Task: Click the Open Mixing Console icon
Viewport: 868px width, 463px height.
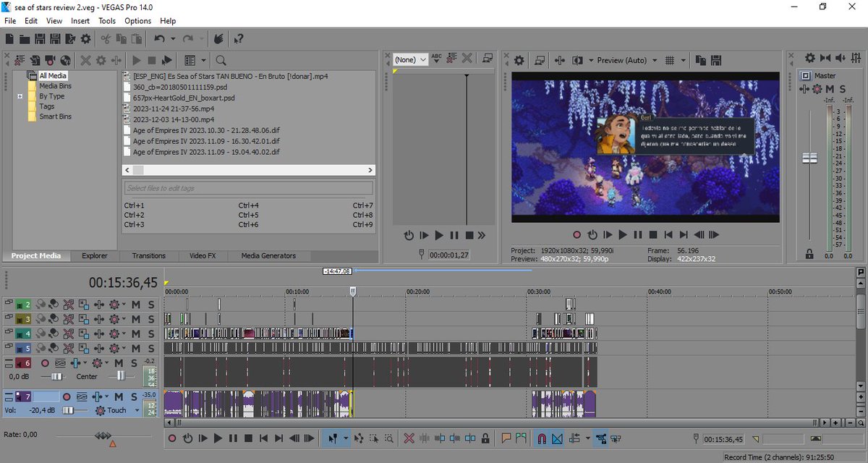Action: [x=856, y=58]
